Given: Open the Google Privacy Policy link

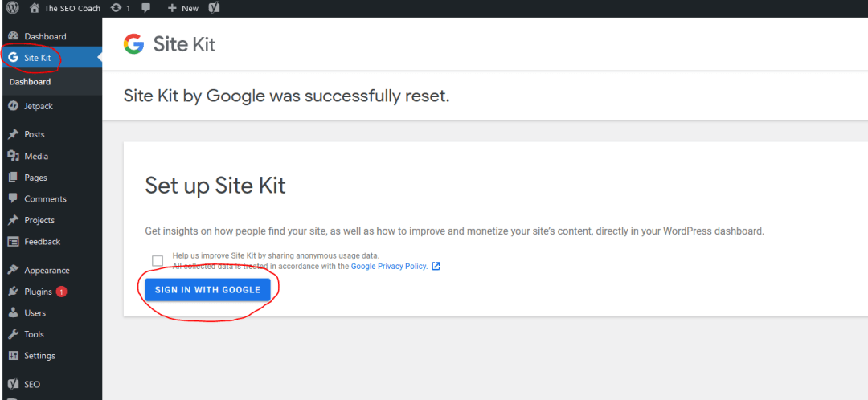Looking at the screenshot, I should tap(389, 266).
